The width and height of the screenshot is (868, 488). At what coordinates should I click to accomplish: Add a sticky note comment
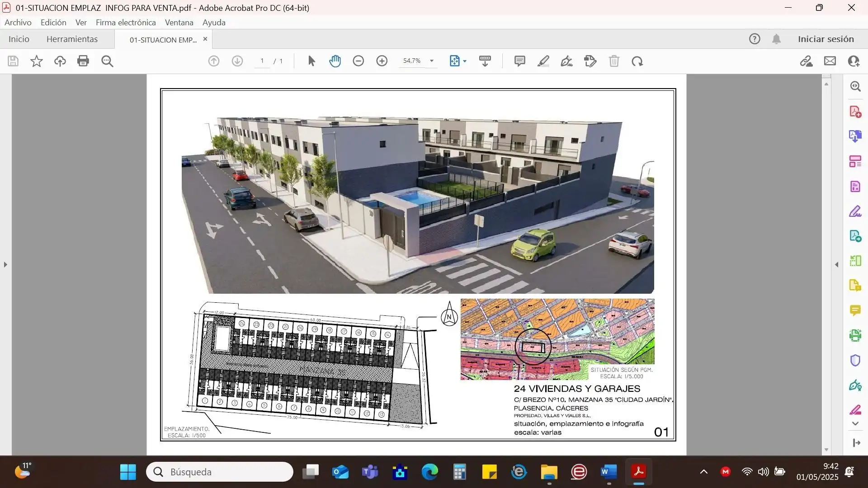(x=519, y=61)
